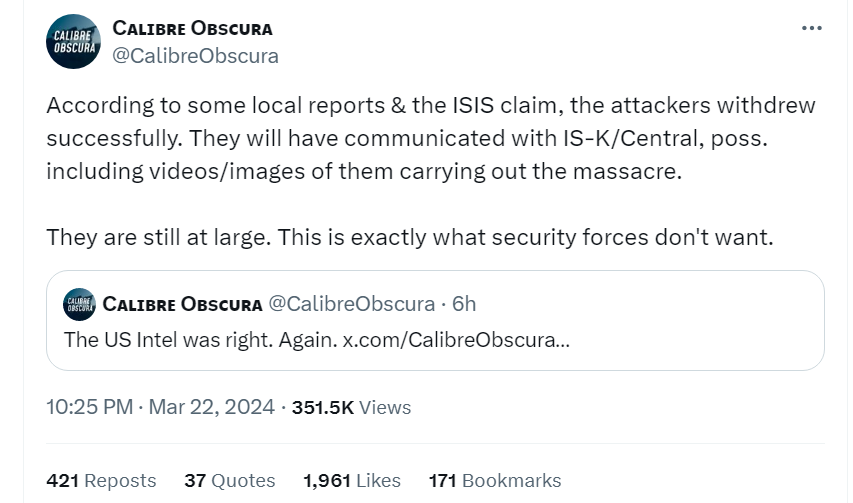Open the x.com/CalibreObscura… link
This screenshot has height=503, width=853.
coord(456,340)
